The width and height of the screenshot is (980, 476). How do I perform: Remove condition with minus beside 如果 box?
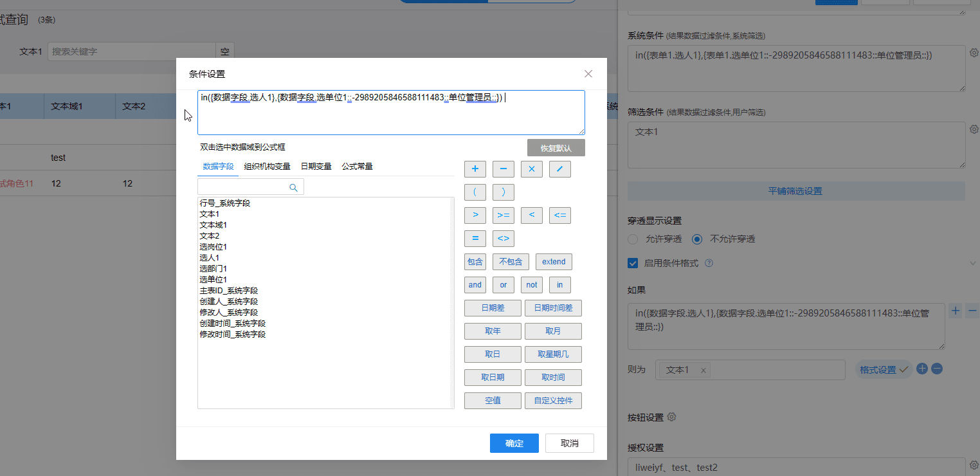(x=972, y=311)
